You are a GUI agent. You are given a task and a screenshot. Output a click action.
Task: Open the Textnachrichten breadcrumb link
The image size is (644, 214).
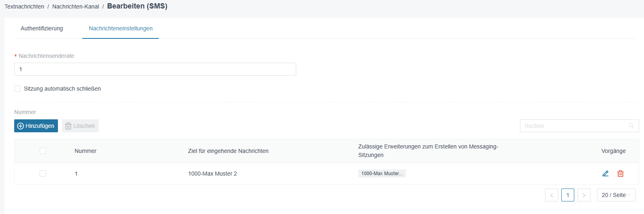(24, 6)
